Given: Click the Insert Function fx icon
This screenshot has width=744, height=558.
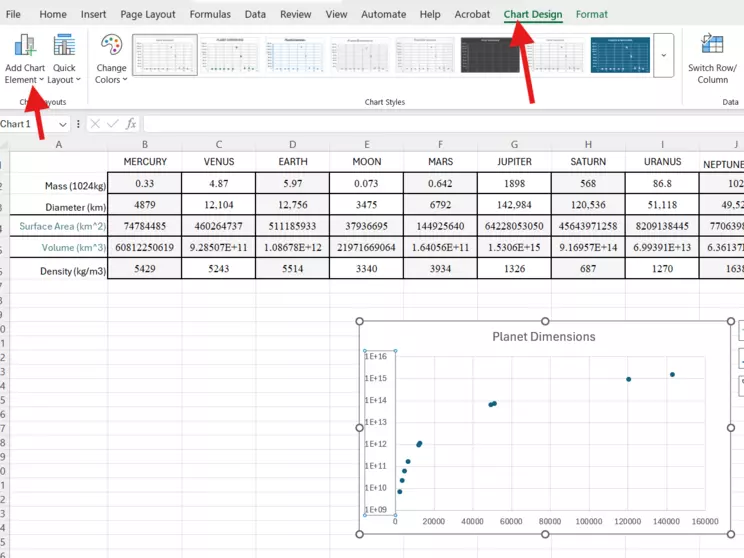Looking at the screenshot, I should pos(131,124).
